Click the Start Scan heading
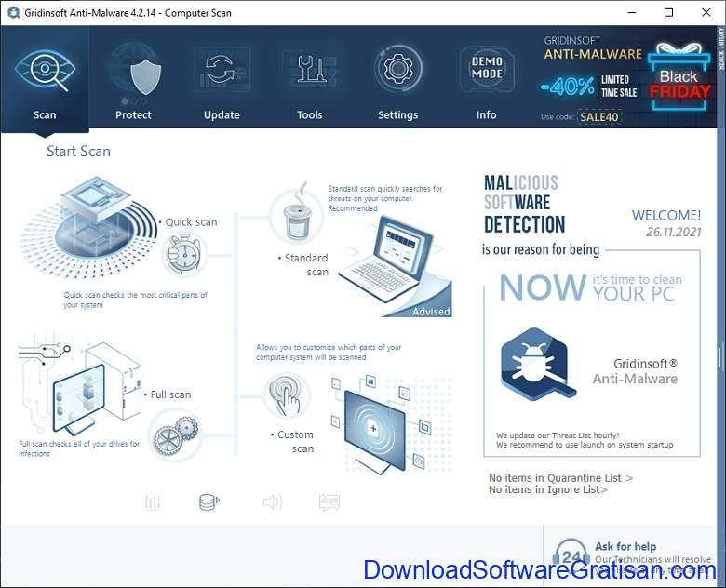The height and width of the screenshot is (588, 726). click(x=78, y=152)
